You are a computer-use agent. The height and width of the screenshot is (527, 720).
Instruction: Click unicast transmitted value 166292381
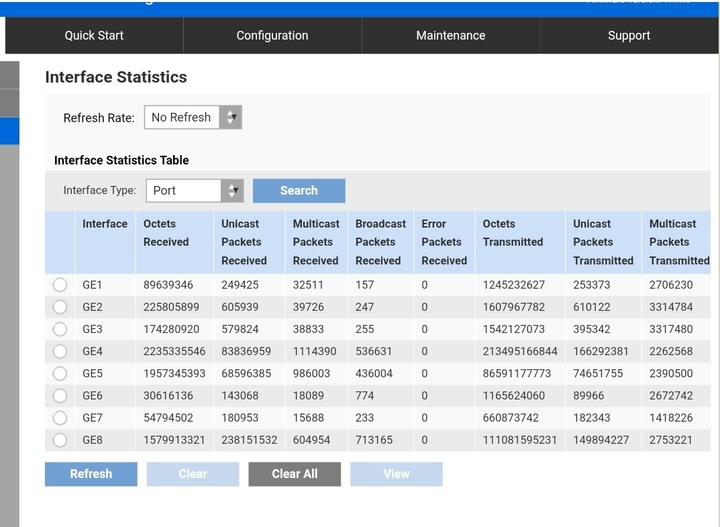(x=601, y=351)
